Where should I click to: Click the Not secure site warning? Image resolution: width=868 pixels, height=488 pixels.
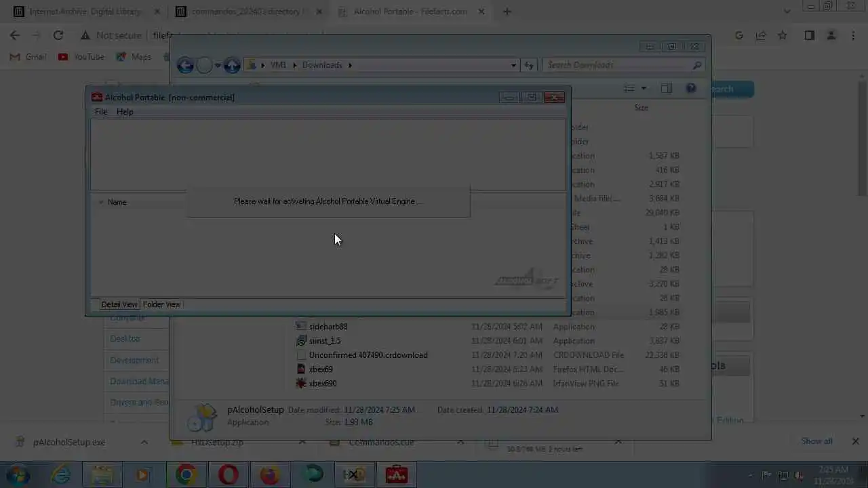click(111, 35)
